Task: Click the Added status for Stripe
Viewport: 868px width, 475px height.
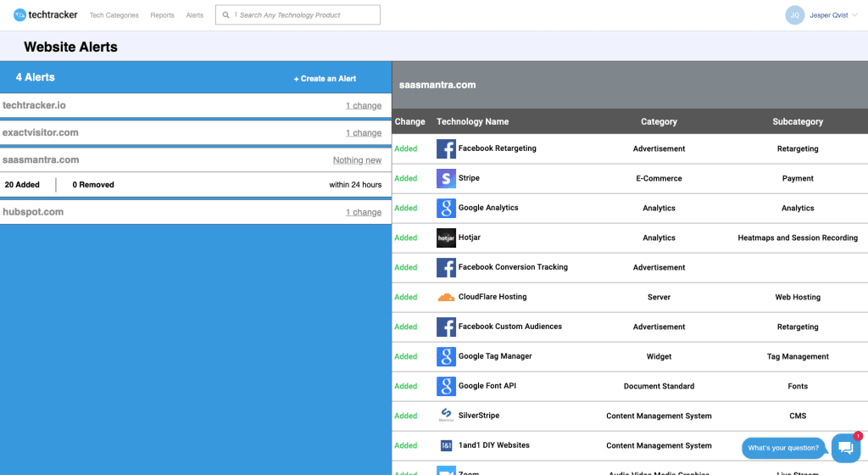Action: (x=406, y=178)
